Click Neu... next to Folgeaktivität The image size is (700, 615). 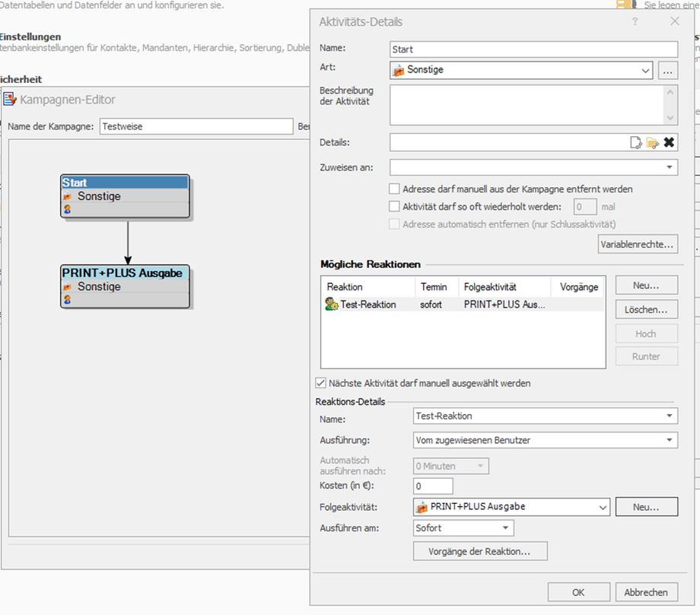pyautogui.click(x=647, y=507)
